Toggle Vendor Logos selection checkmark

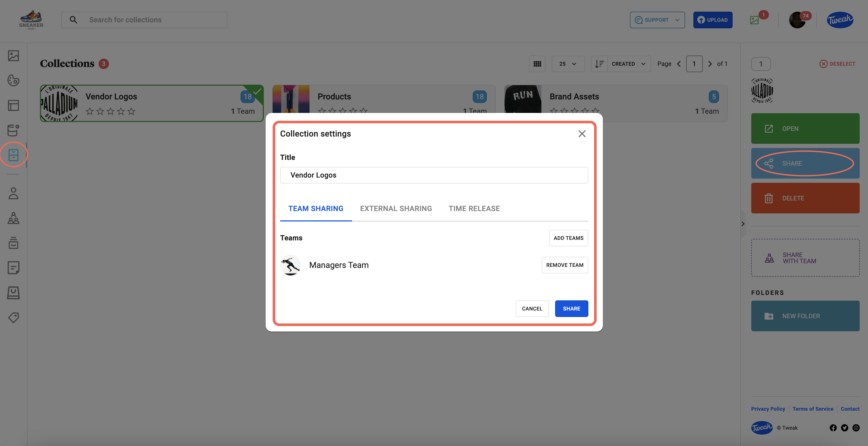[x=257, y=91]
